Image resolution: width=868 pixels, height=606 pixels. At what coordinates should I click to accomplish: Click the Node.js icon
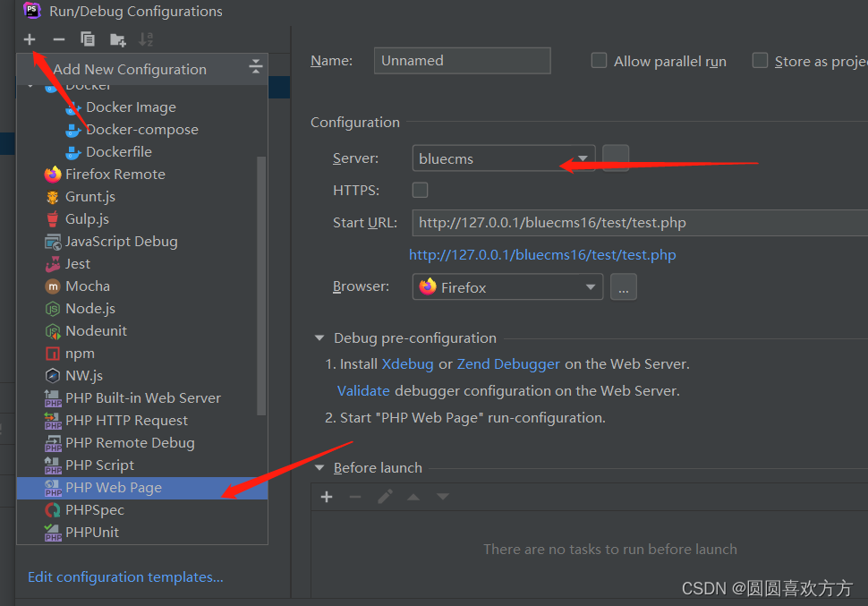pos(53,309)
